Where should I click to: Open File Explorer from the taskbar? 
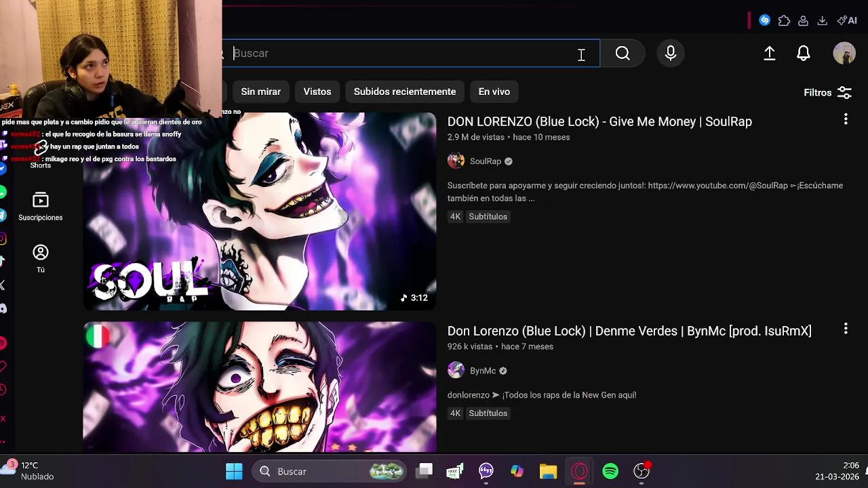click(x=548, y=471)
